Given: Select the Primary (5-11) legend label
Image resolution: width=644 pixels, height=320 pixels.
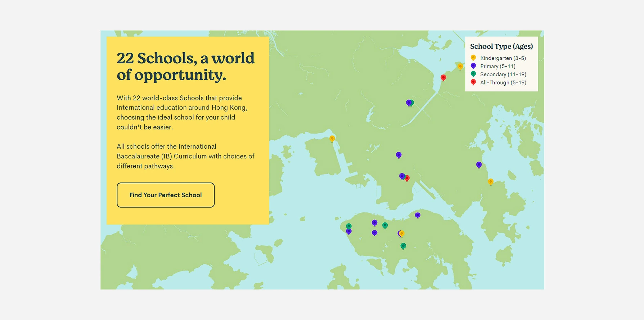Looking at the screenshot, I should pos(497,66).
